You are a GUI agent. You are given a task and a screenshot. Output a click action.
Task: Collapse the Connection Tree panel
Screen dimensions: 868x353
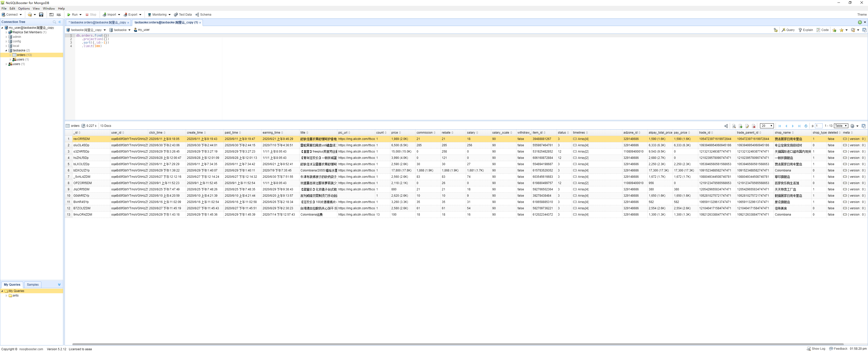(x=60, y=22)
